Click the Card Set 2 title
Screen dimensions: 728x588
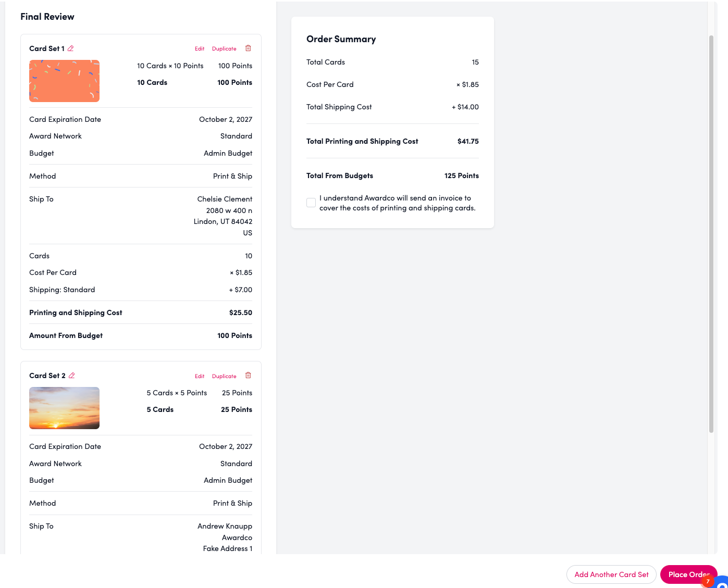tap(47, 376)
